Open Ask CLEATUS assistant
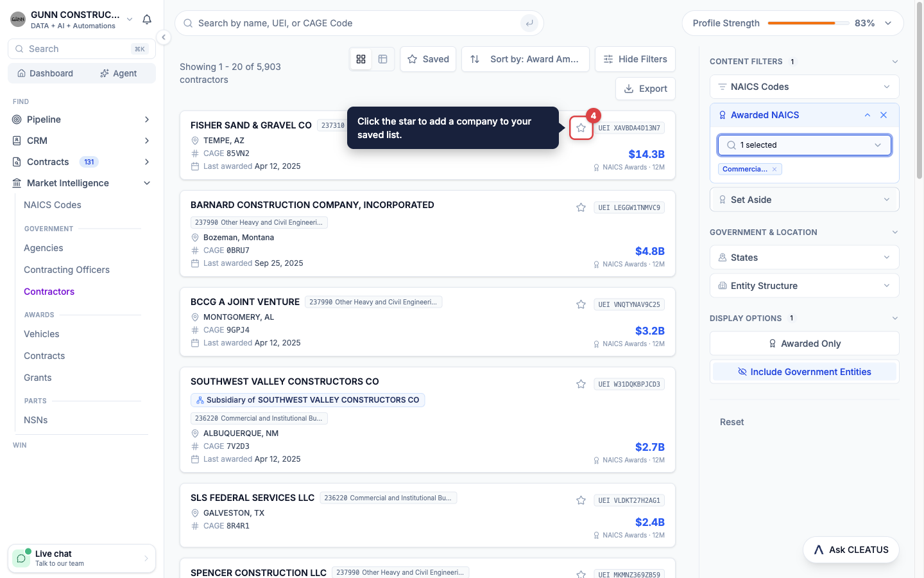This screenshot has height=578, width=924. click(x=851, y=550)
